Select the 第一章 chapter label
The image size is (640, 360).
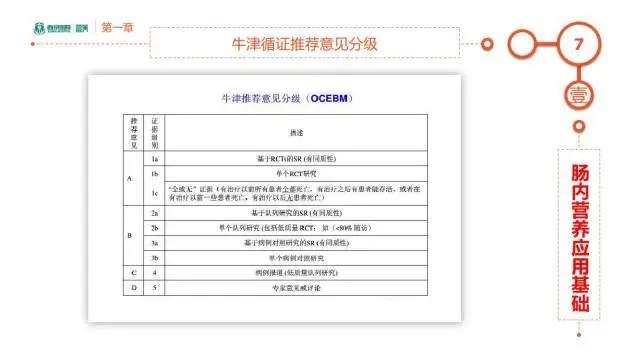(118, 27)
